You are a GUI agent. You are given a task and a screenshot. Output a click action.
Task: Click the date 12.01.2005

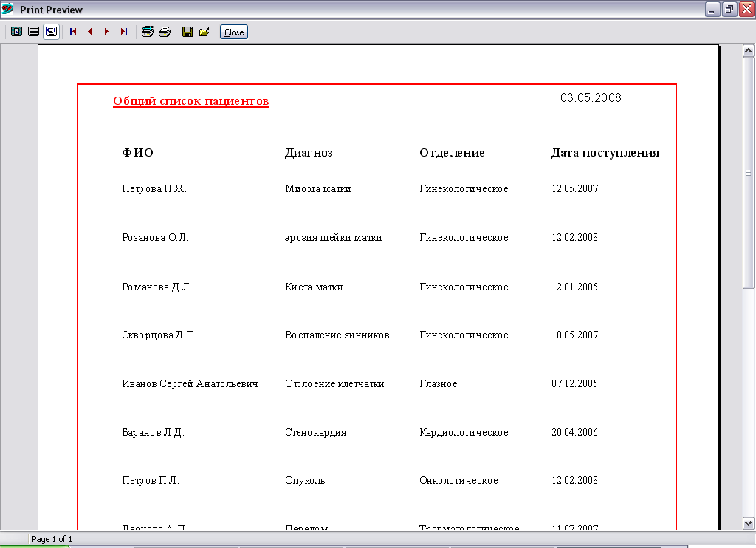point(574,287)
